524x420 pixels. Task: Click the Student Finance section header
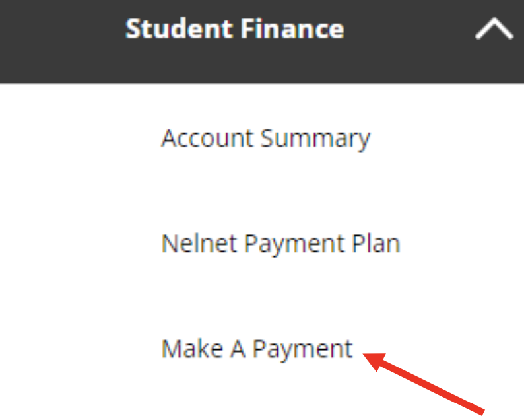234,30
